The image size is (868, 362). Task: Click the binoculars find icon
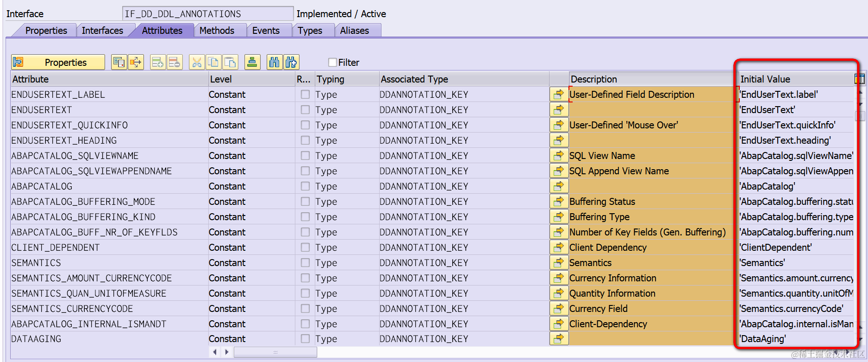[275, 62]
